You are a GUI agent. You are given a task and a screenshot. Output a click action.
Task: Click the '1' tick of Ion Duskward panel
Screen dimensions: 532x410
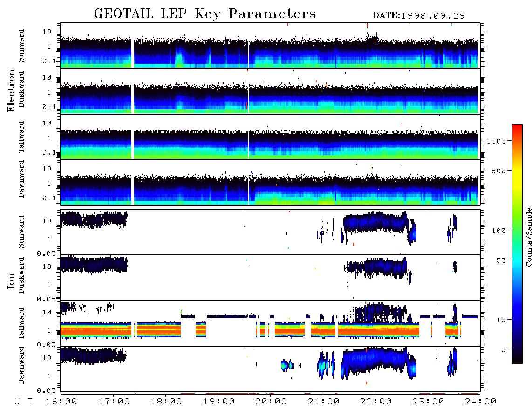(49, 284)
